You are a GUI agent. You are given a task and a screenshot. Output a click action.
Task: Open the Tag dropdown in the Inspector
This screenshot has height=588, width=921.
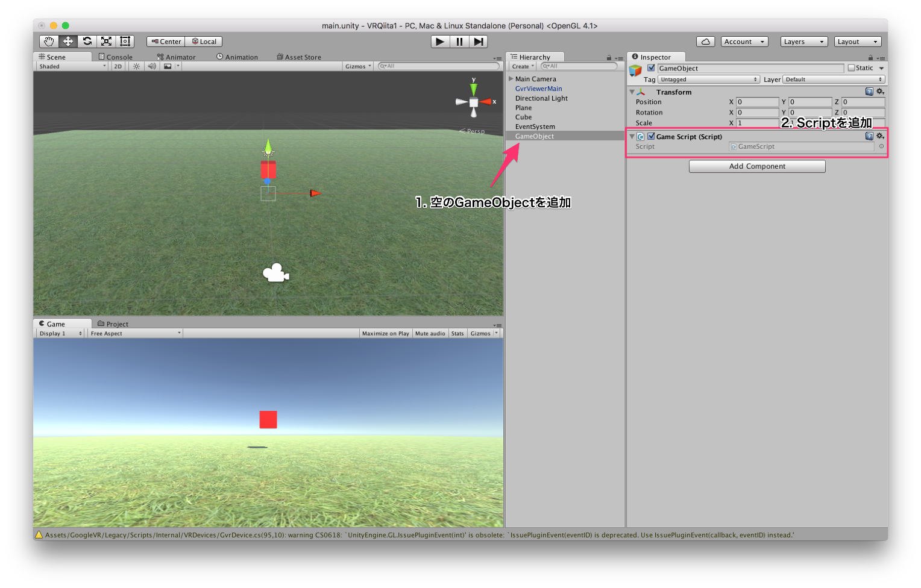(709, 79)
